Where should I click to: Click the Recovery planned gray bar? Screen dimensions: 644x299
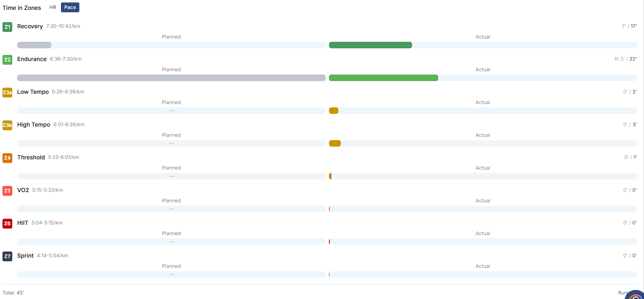tap(34, 45)
